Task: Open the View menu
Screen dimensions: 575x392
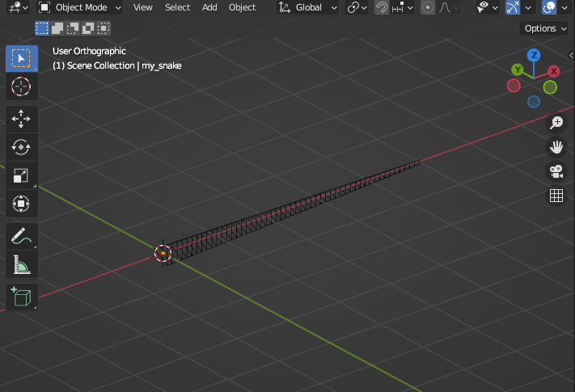Action: 142,7
